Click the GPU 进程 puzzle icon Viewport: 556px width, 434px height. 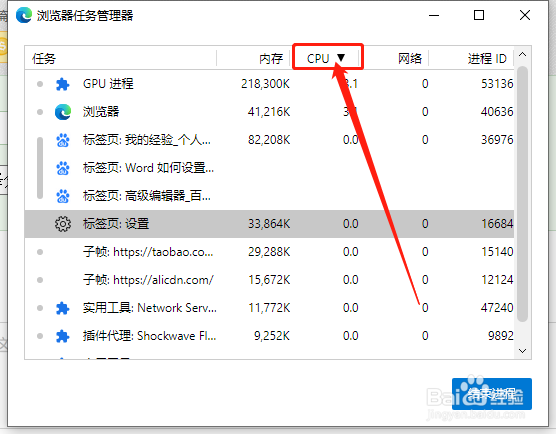pos(62,84)
